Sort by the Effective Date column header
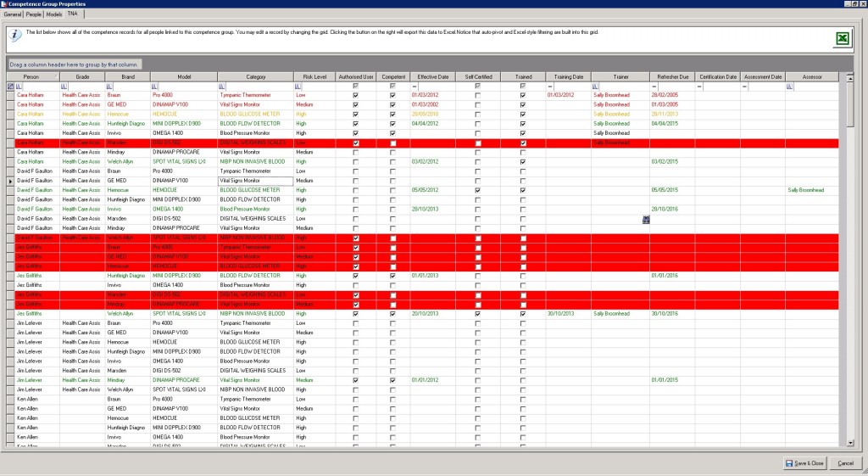 (433, 77)
